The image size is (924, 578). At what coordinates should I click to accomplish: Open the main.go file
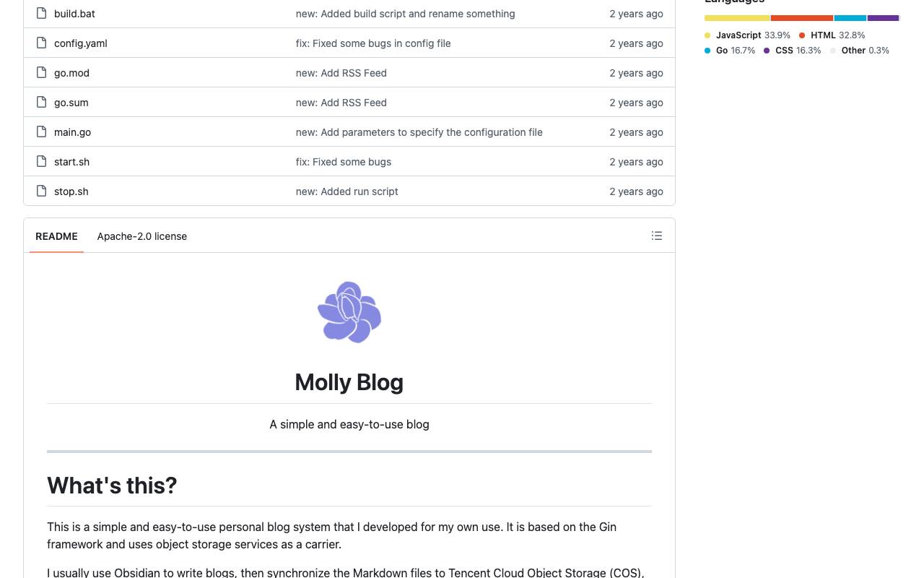[x=72, y=132]
